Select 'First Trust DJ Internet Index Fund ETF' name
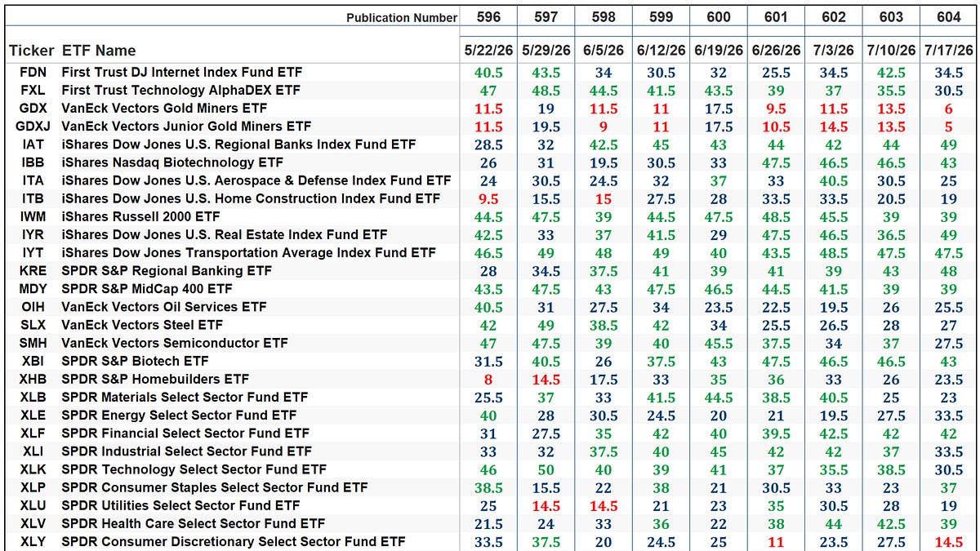Image resolution: width=980 pixels, height=551 pixels. (x=181, y=73)
